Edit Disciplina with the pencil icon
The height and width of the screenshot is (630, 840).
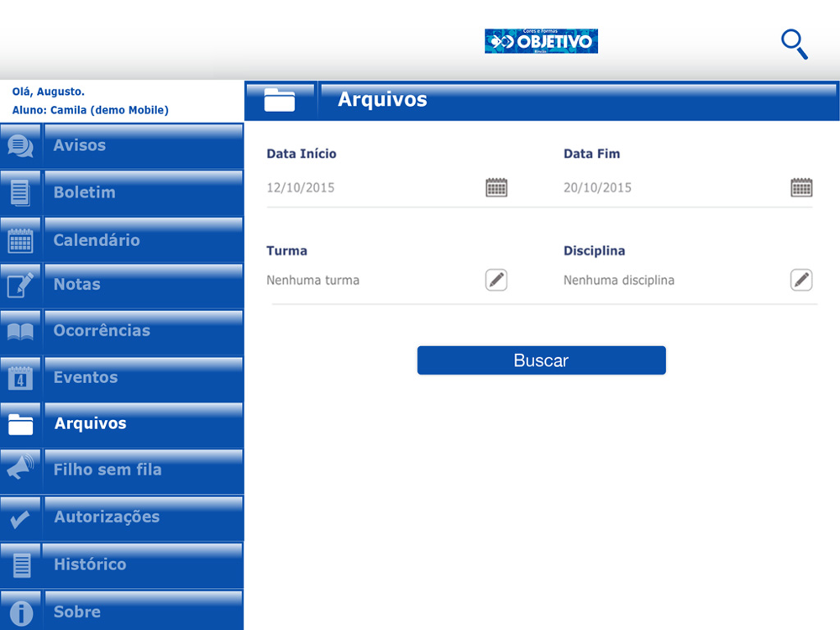801,281
